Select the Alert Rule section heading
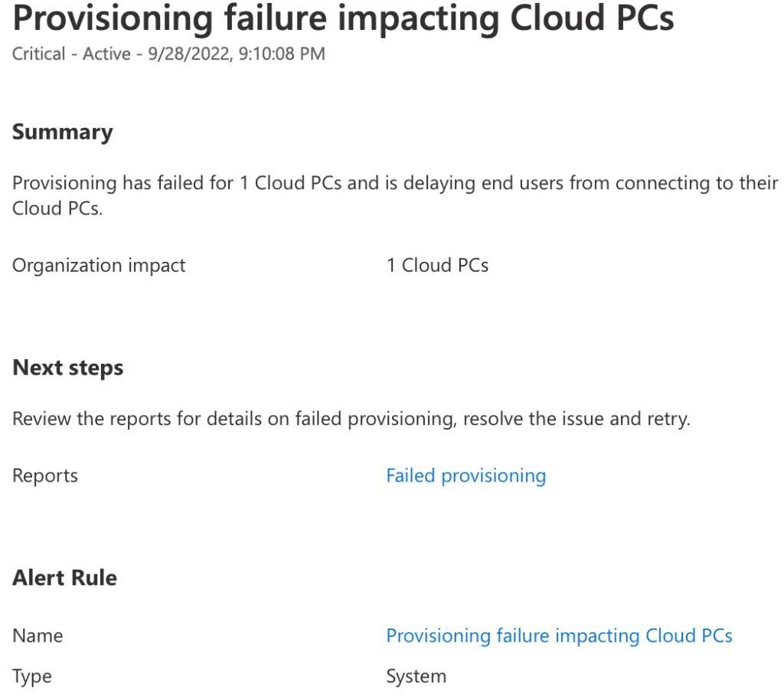Viewport: 784px width, 696px height. [64, 578]
